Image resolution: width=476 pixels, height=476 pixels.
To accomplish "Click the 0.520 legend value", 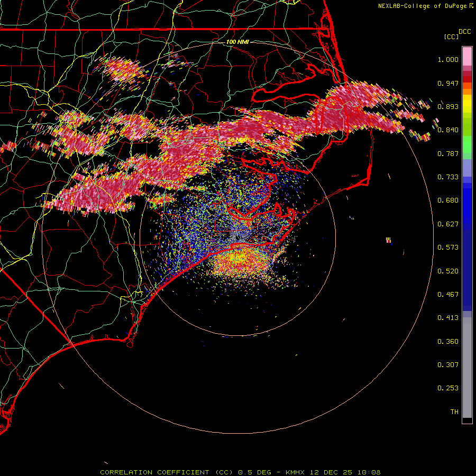I will [x=448, y=271].
